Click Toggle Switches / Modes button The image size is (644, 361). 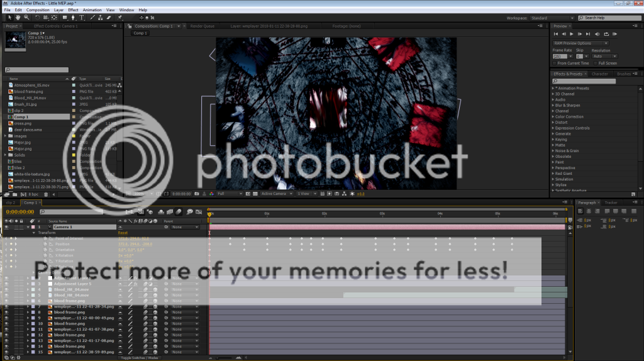click(x=140, y=358)
